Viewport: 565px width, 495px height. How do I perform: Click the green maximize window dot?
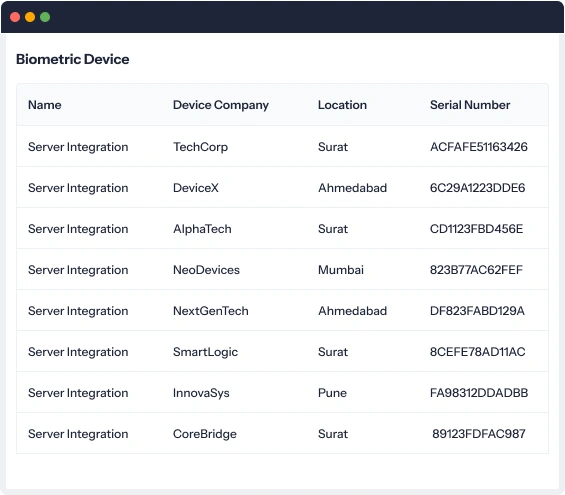[45, 17]
